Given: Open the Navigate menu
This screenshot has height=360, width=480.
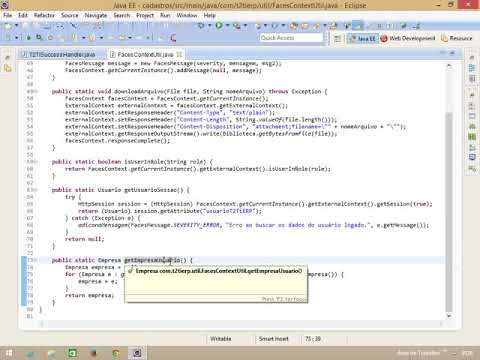Looking at the screenshot, I should coord(96,15).
